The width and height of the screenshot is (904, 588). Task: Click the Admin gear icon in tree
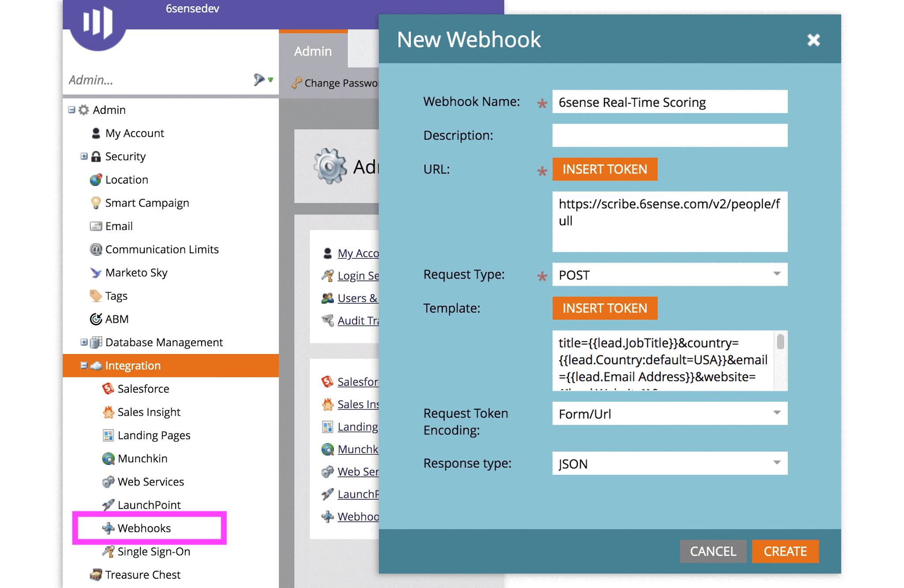83,110
